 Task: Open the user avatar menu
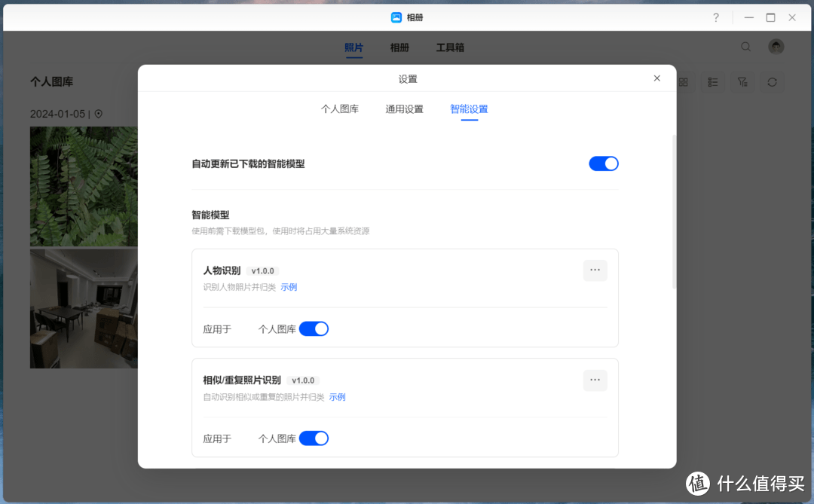(x=776, y=47)
